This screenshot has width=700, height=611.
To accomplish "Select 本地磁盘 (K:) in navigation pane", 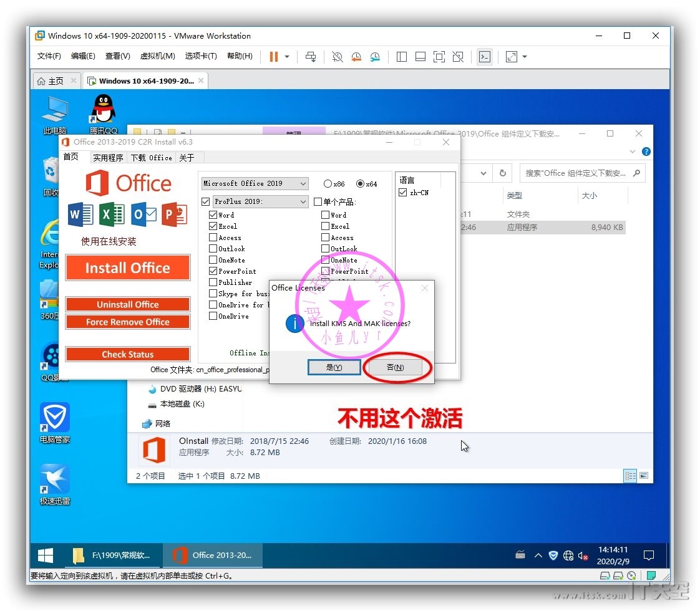I will tap(176, 404).
